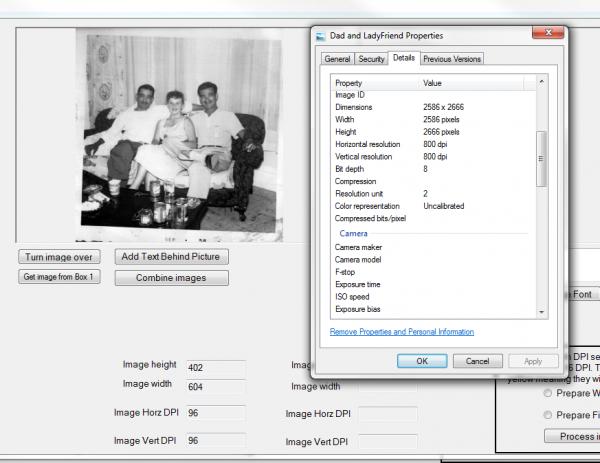Click Remove Properties and Personal Information link
Viewport: 600px width, 463px height.
pyautogui.click(x=402, y=331)
